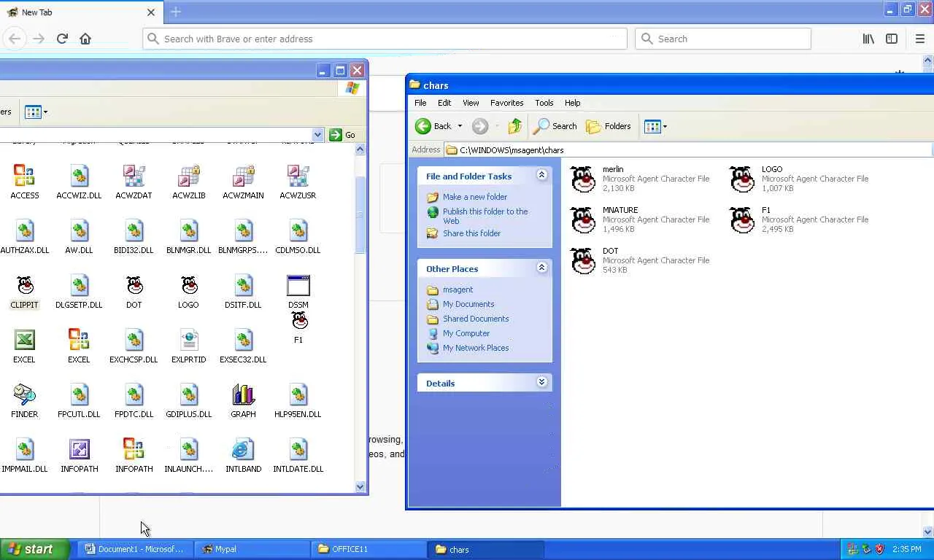Open a new browser tab
934x560 pixels.
point(176,12)
